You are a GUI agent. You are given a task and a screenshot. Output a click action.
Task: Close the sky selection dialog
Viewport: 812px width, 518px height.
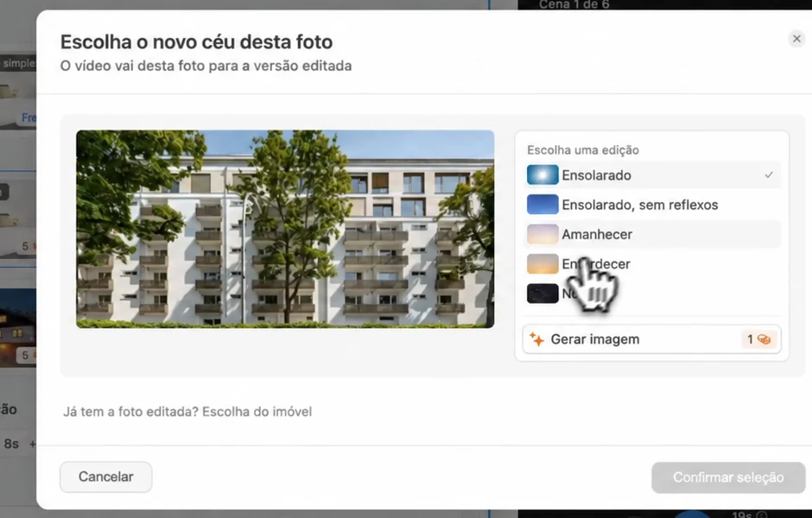[x=796, y=38]
